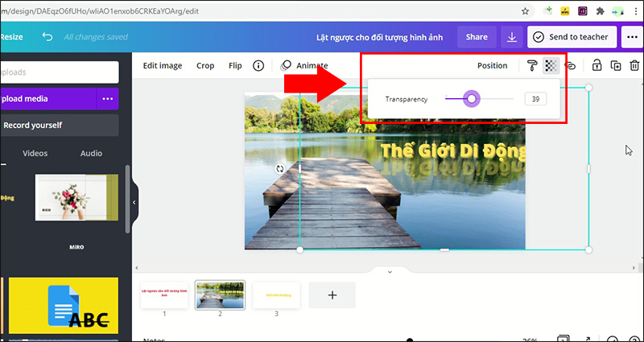644x342 pixels.
Task: Open the Flip menu
Action: [x=235, y=66]
